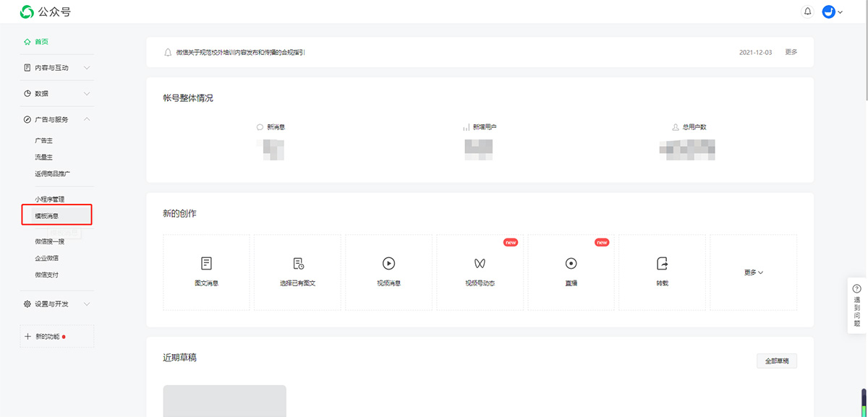868x417 pixels.
Task: Open 小程序管理 in the sidebar
Action: 49,199
